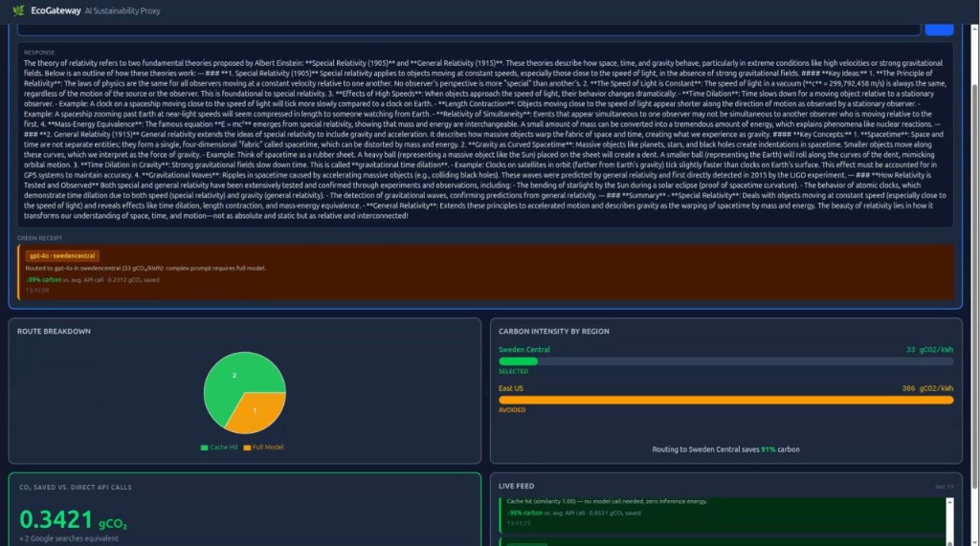Click the '↓98% carbon' text in live feed
Viewport: 980px width, 546px height.
click(x=524, y=513)
